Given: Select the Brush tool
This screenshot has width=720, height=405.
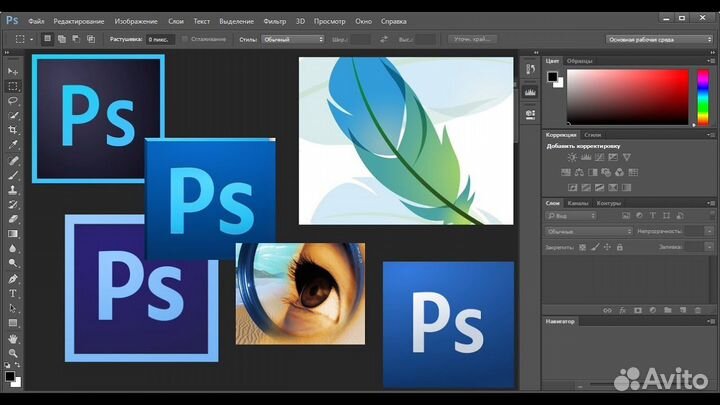Looking at the screenshot, I should click(13, 175).
